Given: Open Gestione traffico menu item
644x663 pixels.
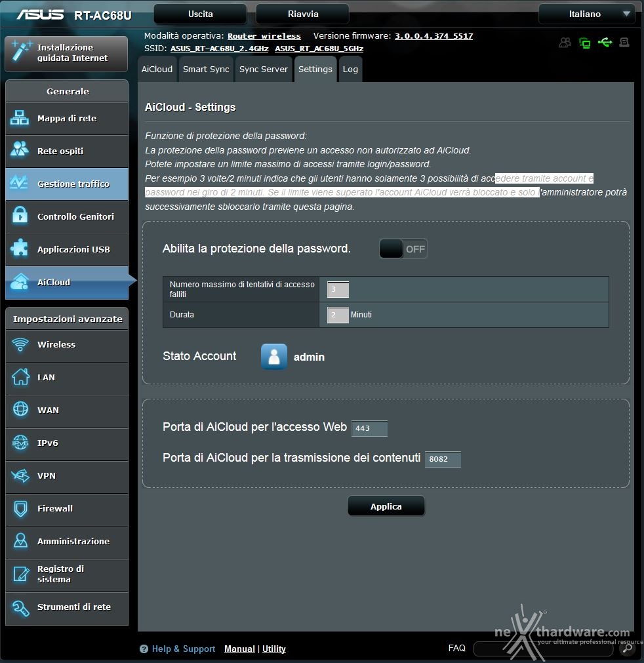Looking at the screenshot, I should click(x=67, y=184).
